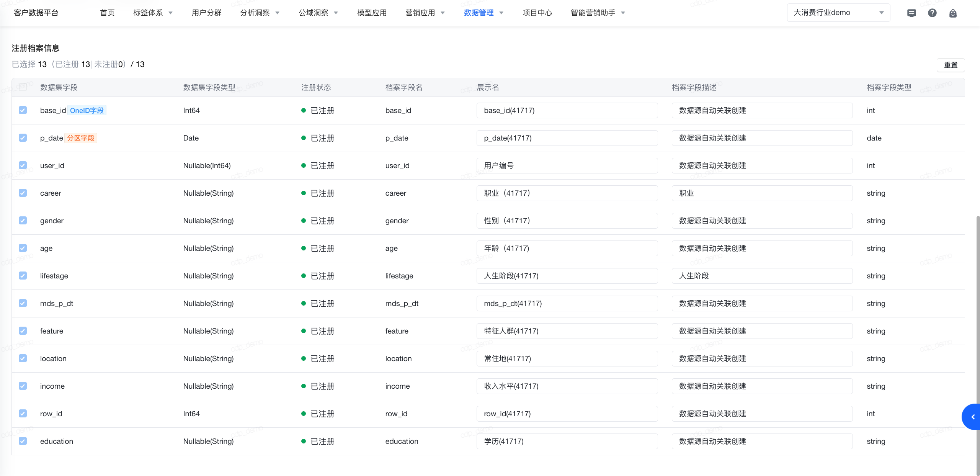Click the Nullable(Int64) type cell for user_id
Image resolution: width=980 pixels, height=476 pixels.
coord(207,165)
